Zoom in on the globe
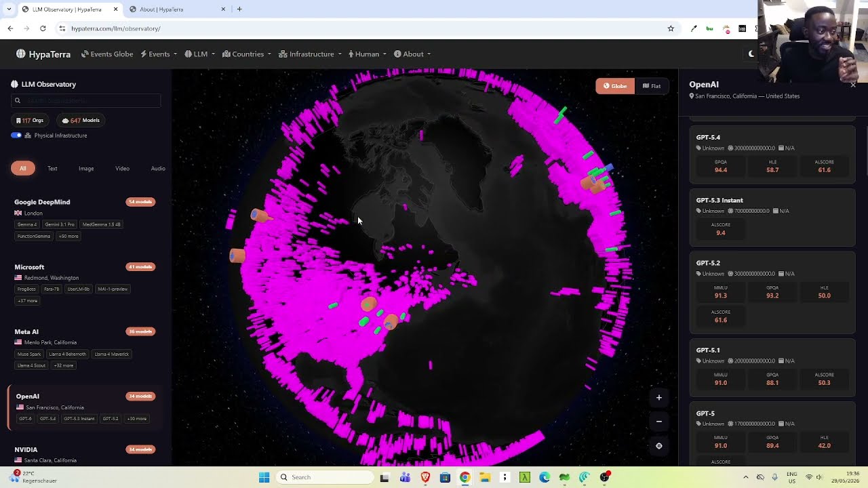This screenshot has height=488, width=868. (x=658, y=398)
